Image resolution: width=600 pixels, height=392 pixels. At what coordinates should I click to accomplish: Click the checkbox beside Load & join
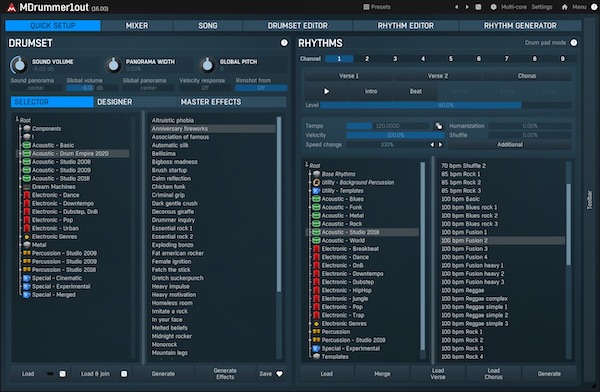tap(124, 374)
